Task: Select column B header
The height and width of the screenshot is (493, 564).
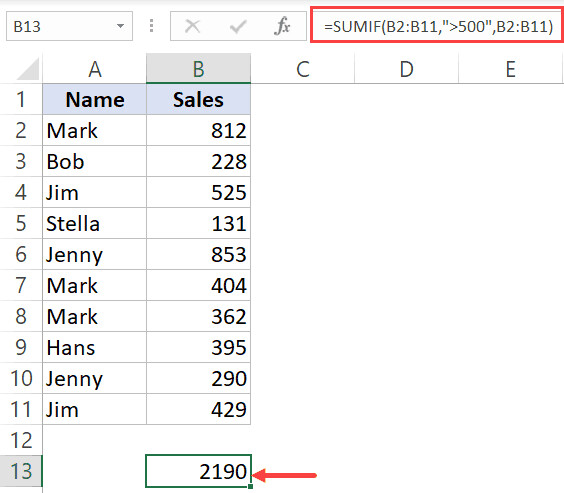Action: 199,68
